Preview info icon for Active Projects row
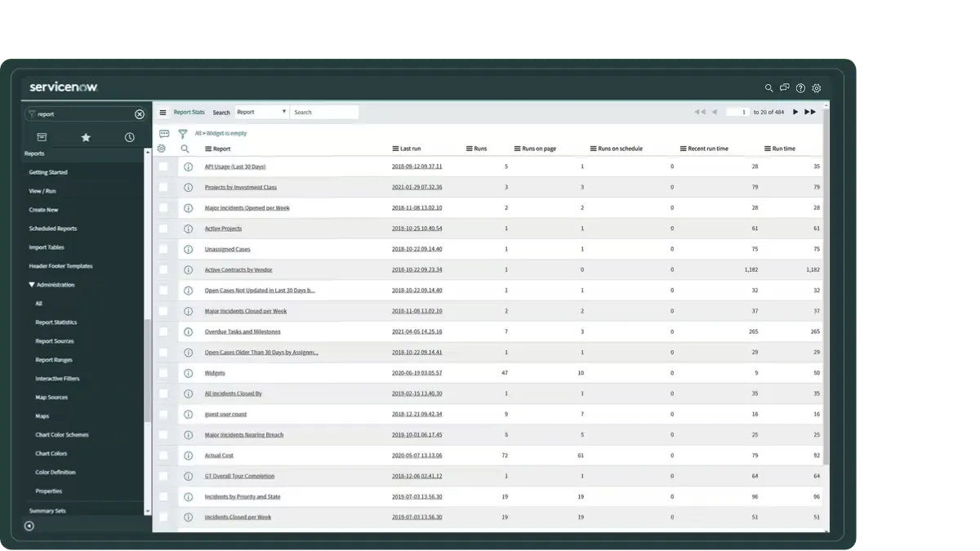 coord(188,229)
